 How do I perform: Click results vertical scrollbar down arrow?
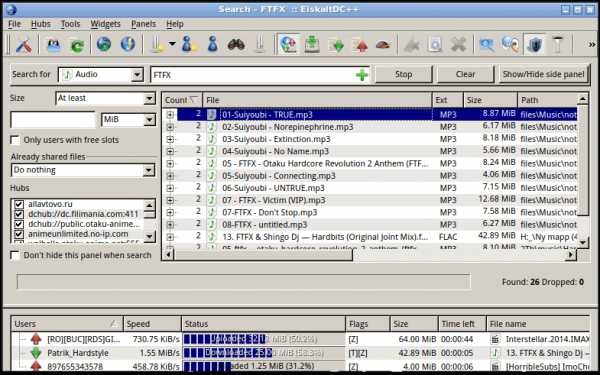coord(583,242)
